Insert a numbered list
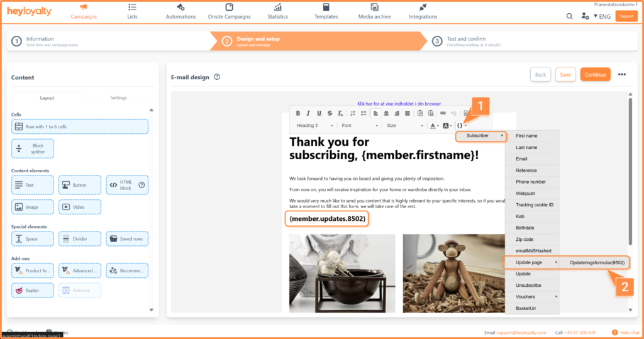644x339 pixels. (353, 113)
